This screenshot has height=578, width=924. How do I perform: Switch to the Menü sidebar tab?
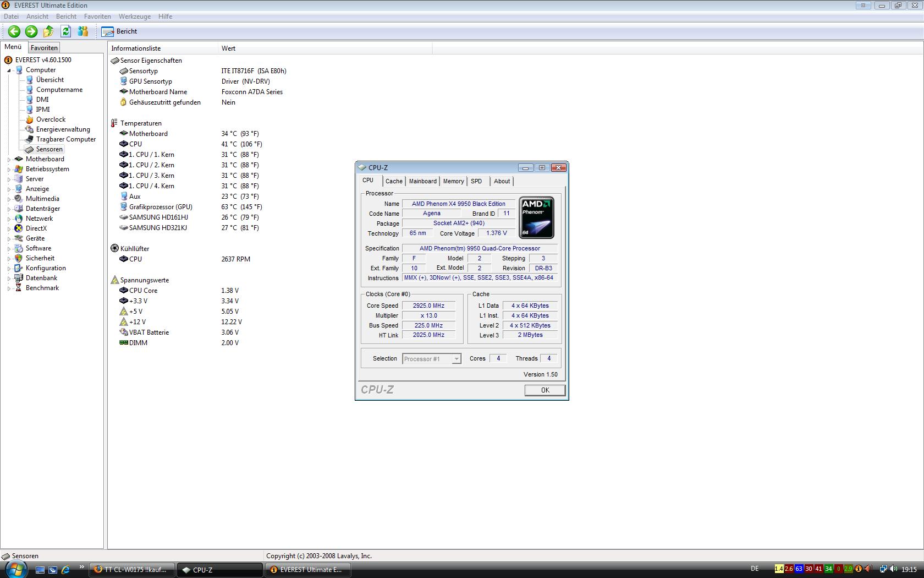(x=13, y=47)
